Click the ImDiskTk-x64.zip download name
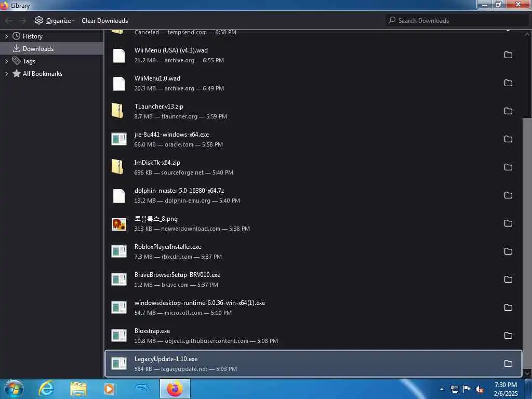The image size is (532, 399). 157,163
